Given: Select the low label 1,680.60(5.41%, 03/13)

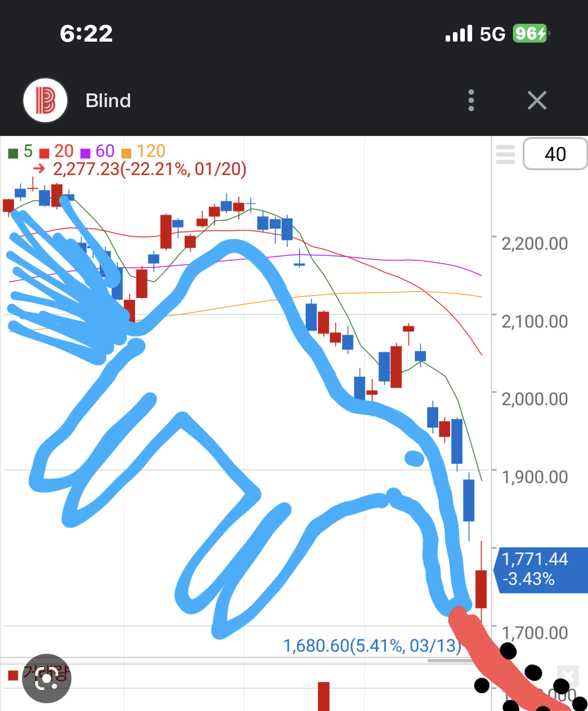Looking at the screenshot, I should pyautogui.click(x=372, y=646).
